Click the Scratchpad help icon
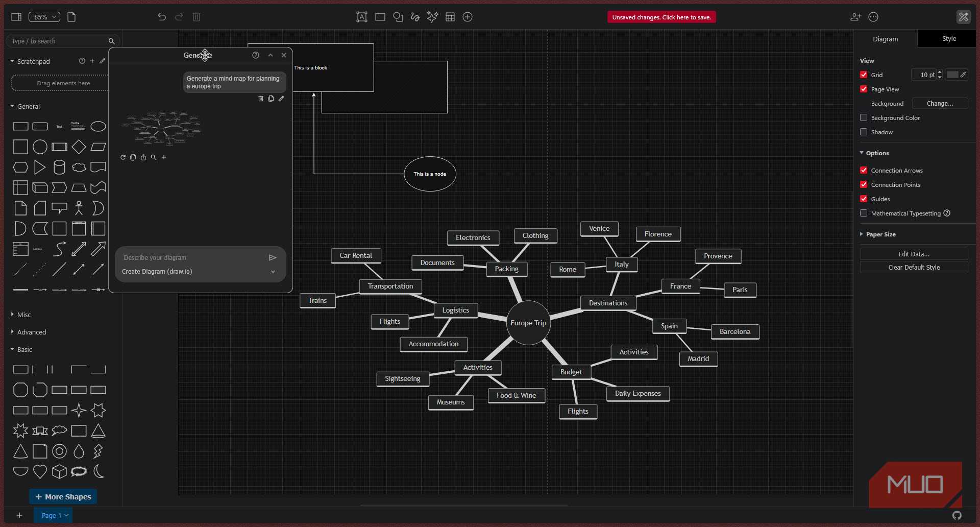The height and width of the screenshot is (527, 980). [x=82, y=61]
